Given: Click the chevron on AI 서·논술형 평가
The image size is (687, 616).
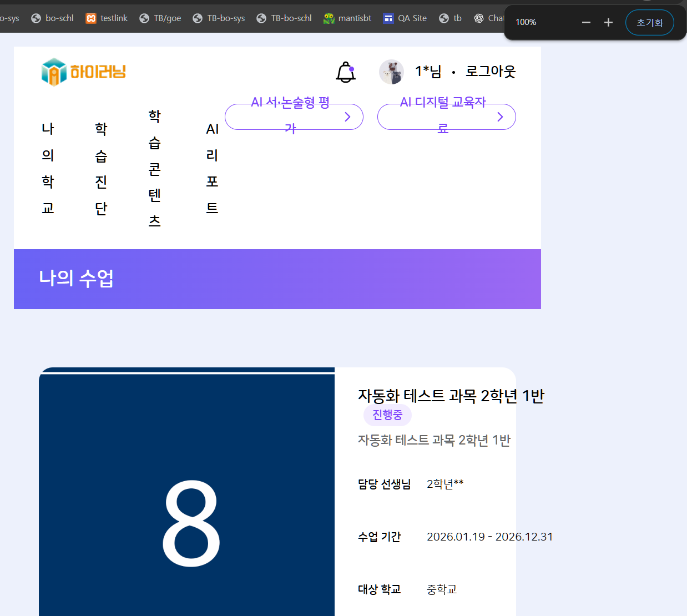Looking at the screenshot, I should [347, 117].
